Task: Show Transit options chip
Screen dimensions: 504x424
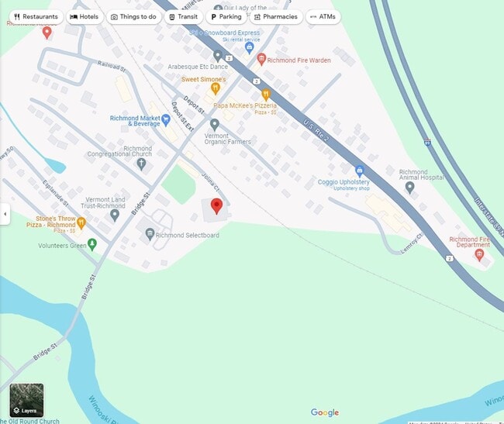Action: tap(184, 17)
